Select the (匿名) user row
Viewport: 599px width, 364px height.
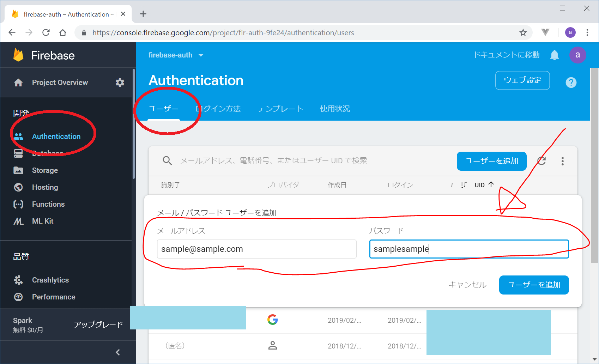tap(363, 346)
